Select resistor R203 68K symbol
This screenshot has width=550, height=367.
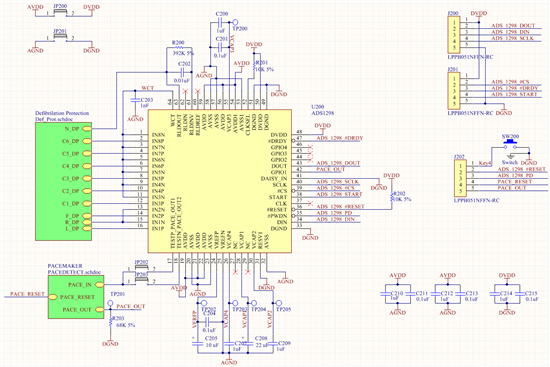click(110, 321)
